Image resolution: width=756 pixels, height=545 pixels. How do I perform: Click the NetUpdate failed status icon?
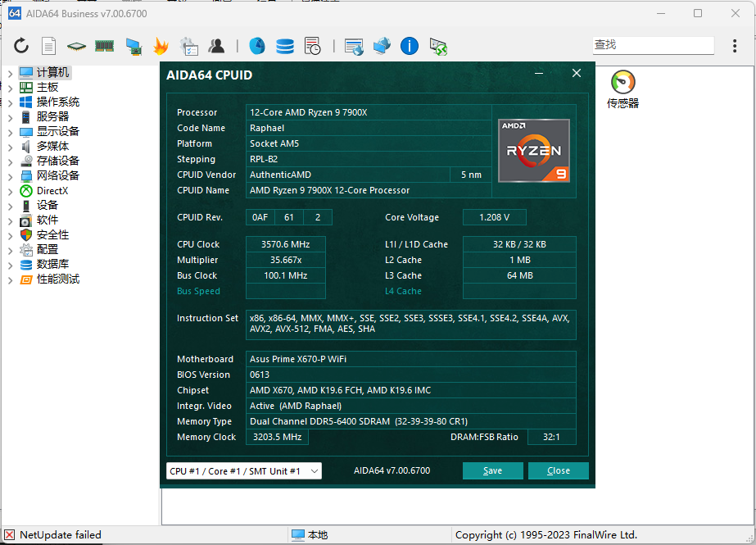[9, 535]
